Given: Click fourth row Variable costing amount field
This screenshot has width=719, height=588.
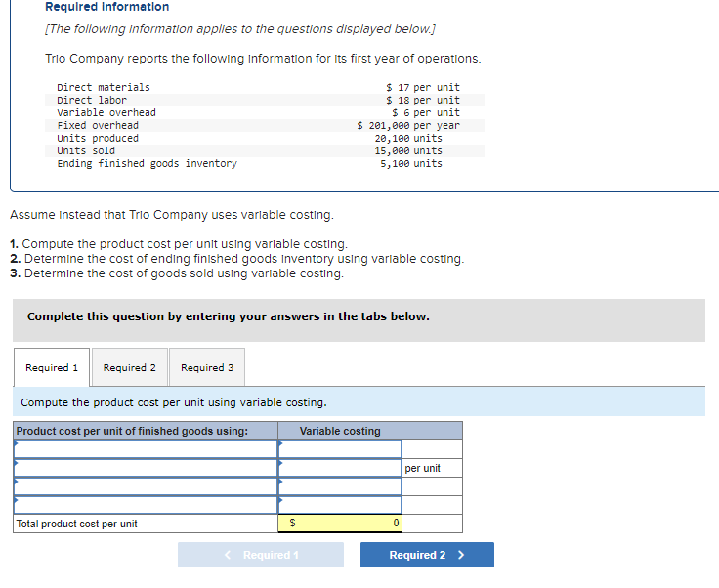Looking at the screenshot, I should [x=340, y=505].
